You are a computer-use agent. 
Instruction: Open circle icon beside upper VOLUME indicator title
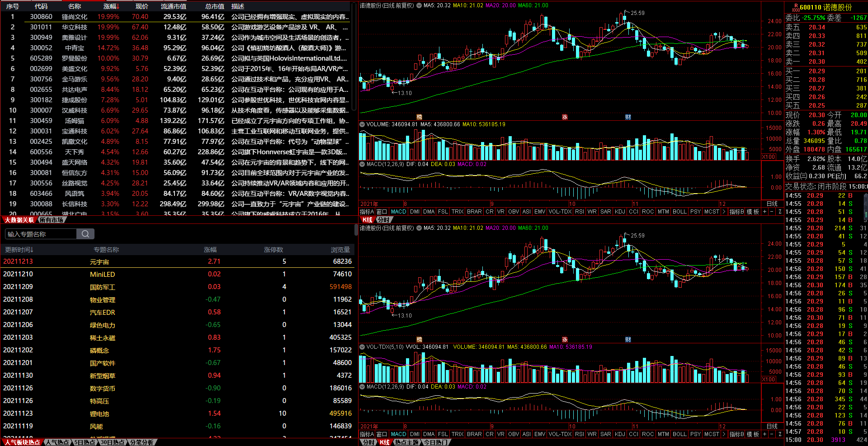pyautogui.click(x=362, y=124)
